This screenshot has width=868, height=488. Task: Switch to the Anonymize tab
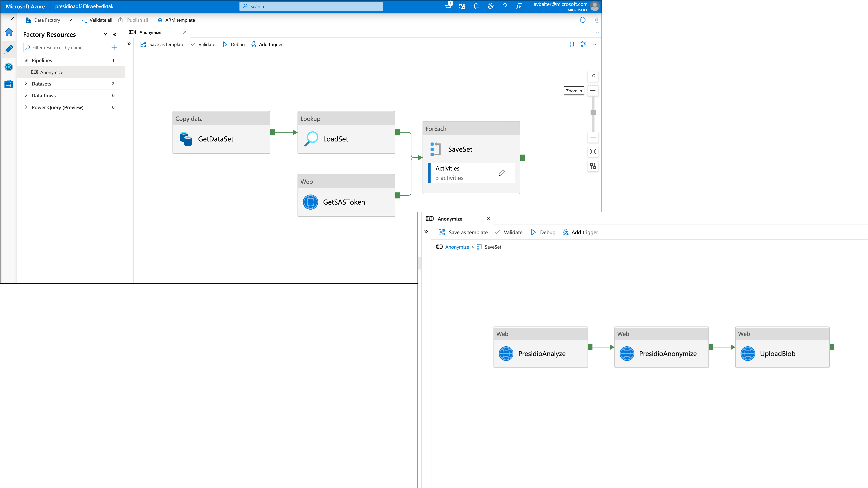tap(150, 32)
